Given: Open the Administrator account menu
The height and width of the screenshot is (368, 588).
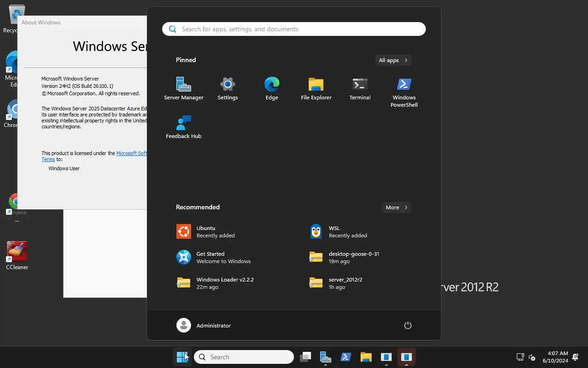Looking at the screenshot, I should point(204,325).
